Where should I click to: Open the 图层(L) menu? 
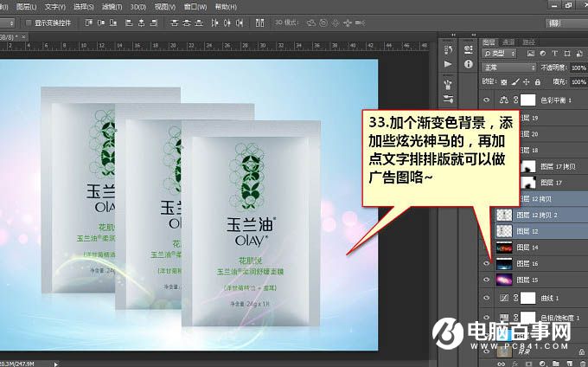(26, 7)
